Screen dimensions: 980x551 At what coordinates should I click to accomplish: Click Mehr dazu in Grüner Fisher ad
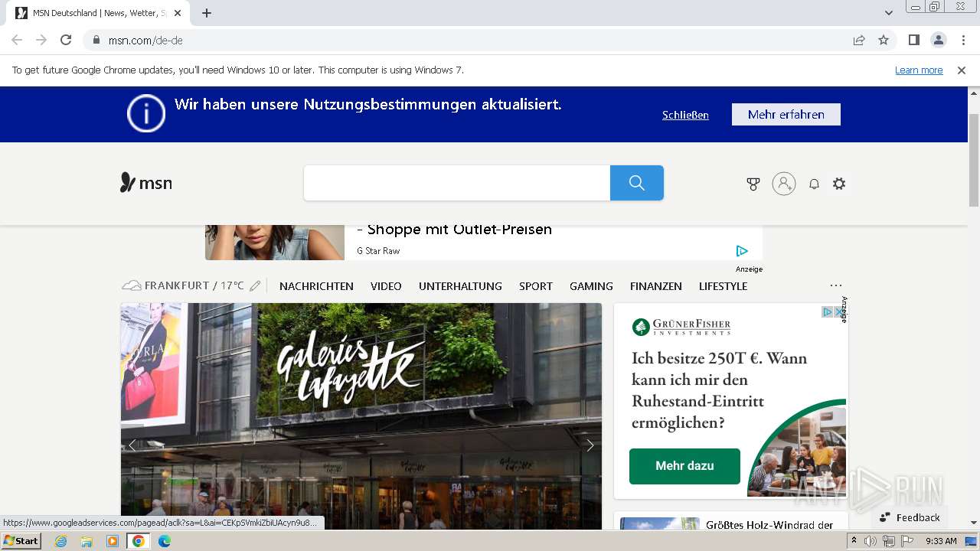(684, 466)
